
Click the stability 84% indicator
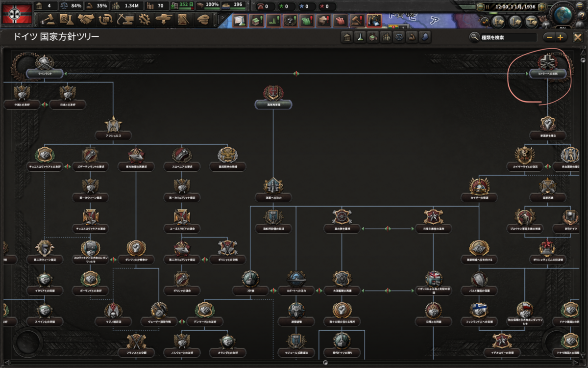coord(73,6)
